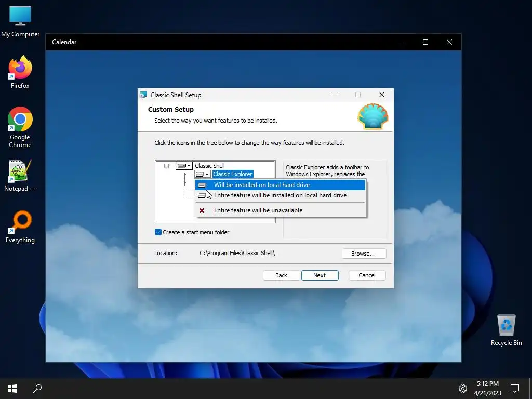The height and width of the screenshot is (399, 532).
Task: Open the Notepad++ desktop shortcut
Action: (20, 176)
